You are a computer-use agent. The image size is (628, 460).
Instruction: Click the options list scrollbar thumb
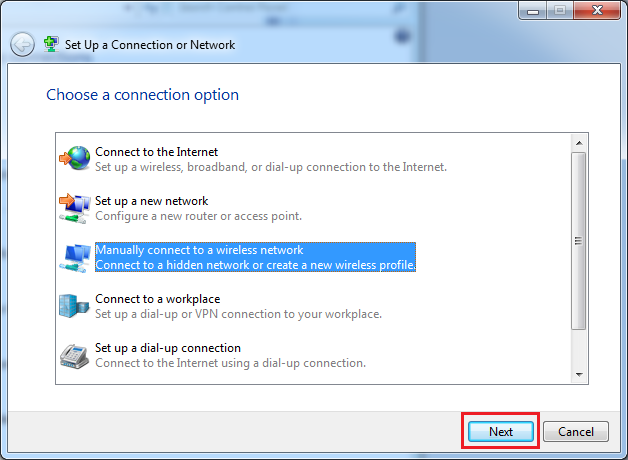(x=578, y=240)
